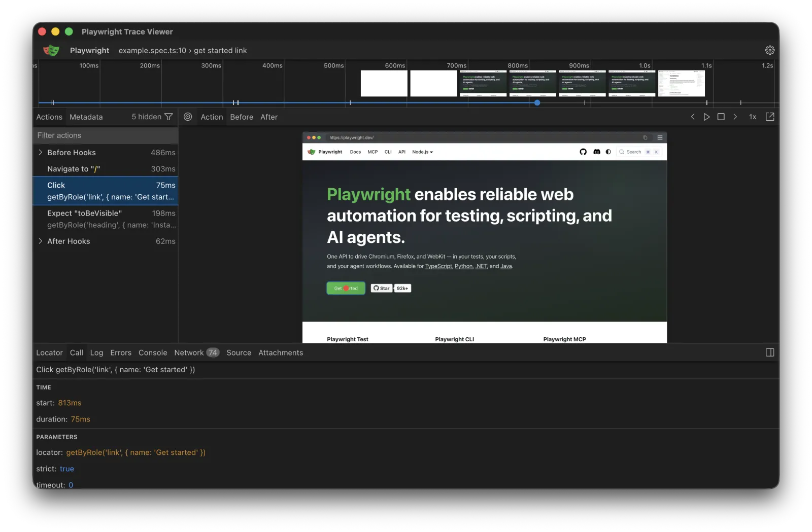Click the GitHub icon in the snapshot
The height and width of the screenshot is (532, 812).
[x=583, y=152]
